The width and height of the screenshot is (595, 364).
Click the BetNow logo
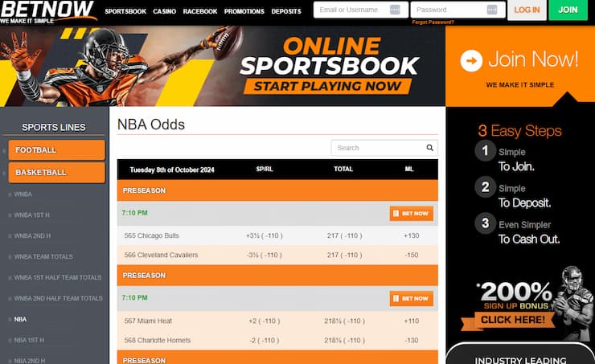coord(47,12)
